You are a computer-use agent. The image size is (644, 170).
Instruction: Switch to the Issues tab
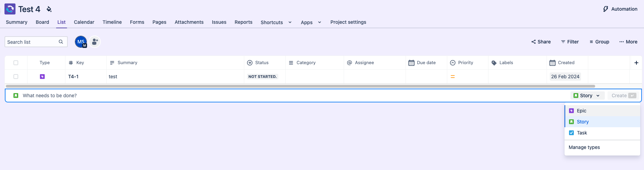219,22
